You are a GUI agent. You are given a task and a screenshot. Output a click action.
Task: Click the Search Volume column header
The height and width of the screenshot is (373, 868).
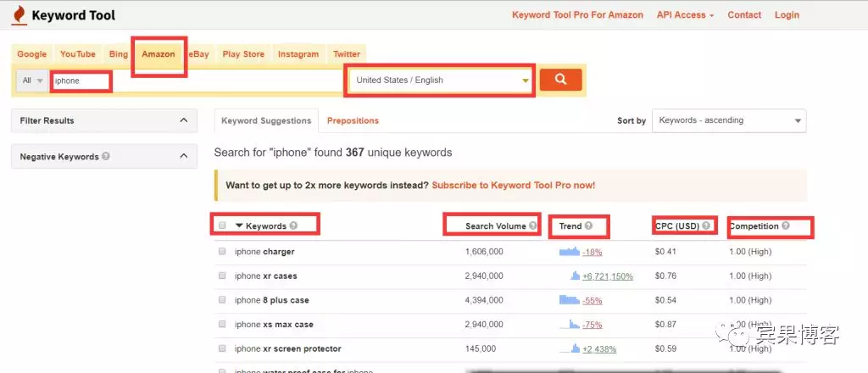point(495,225)
